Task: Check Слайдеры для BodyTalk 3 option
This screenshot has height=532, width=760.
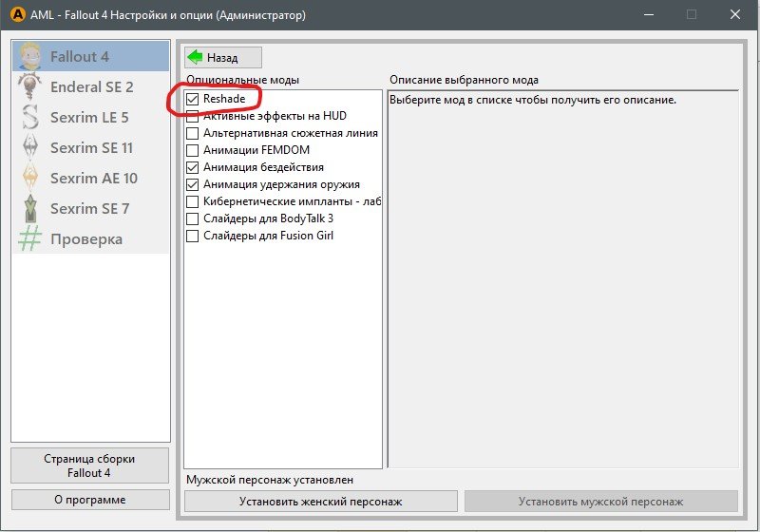Action: point(193,218)
